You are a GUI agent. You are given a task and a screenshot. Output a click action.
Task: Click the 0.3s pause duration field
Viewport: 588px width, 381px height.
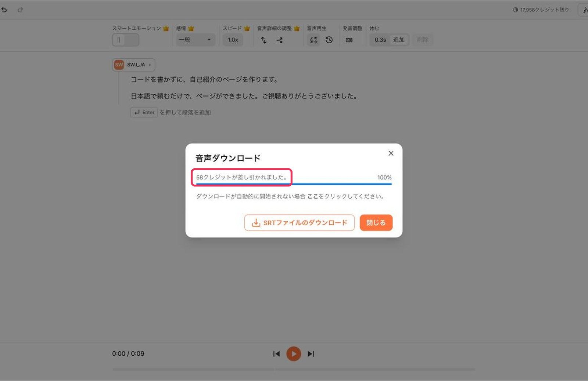(380, 40)
